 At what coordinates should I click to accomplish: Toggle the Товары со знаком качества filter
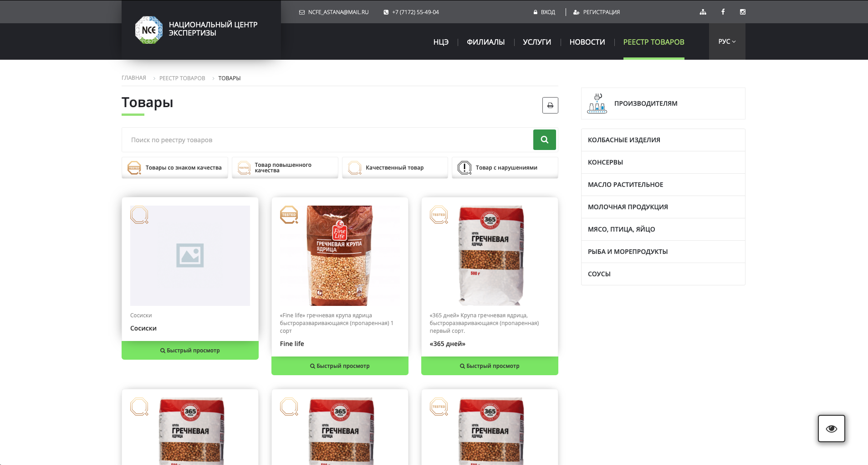(x=175, y=168)
